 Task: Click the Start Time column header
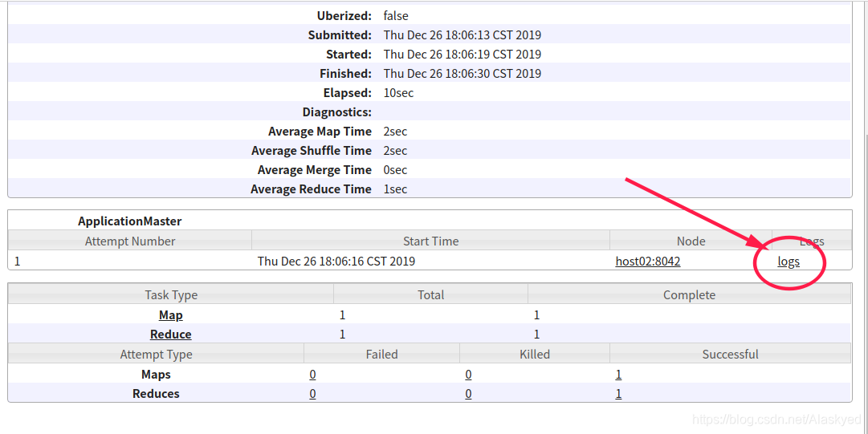tap(430, 241)
